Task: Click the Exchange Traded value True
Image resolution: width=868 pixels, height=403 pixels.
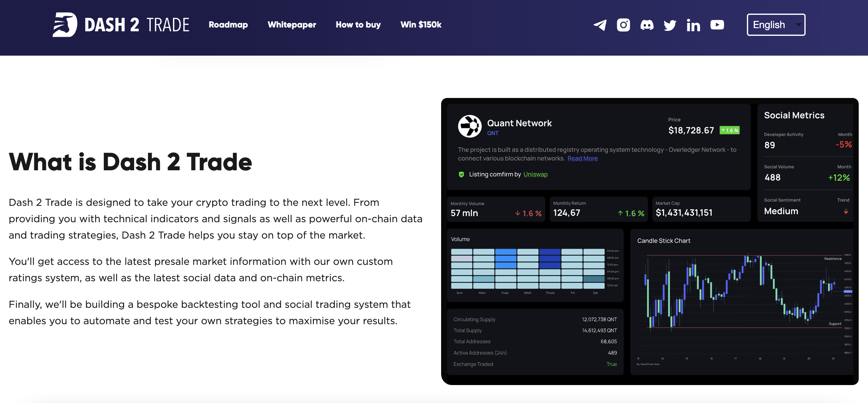Action: pyautogui.click(x=612, y=364)
